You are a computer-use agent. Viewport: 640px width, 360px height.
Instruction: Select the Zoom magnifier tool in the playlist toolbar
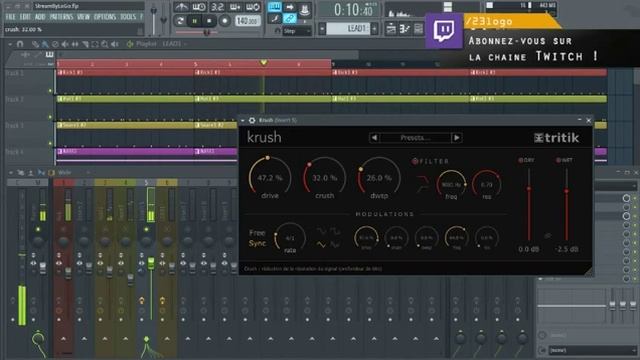pyautogui.click(x=105, y=44)
